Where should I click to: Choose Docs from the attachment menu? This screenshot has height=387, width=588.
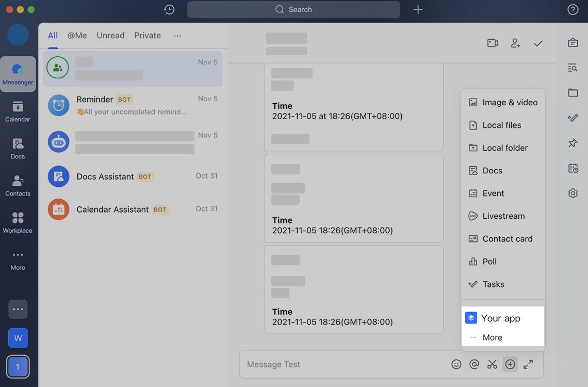pos(503,171)
